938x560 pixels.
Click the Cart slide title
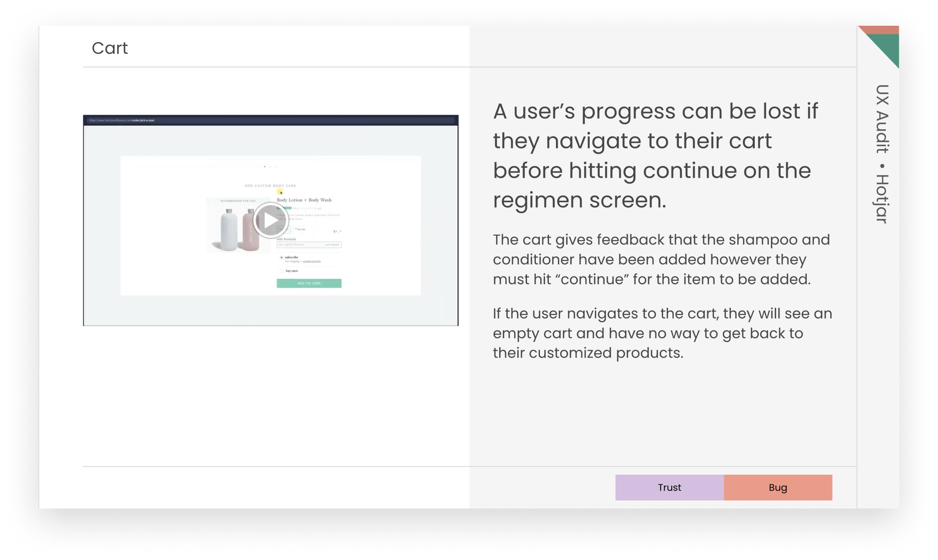(110, 48)
